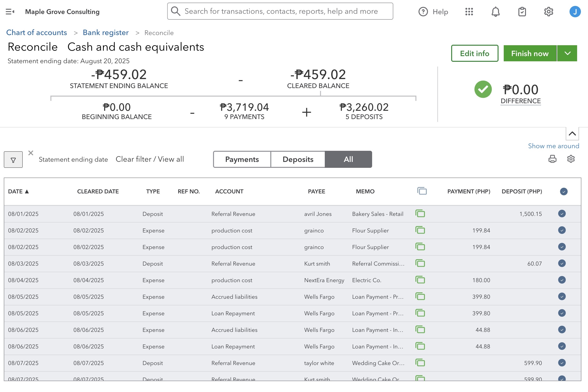Select the Electric Co. memo cell
This screenshot has height=392, width=588.
[x=366, y=280]
